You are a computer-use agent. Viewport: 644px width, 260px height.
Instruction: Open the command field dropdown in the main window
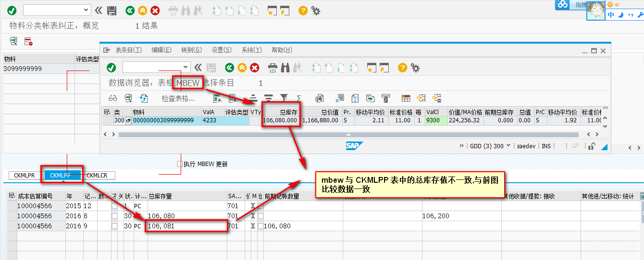point(86,10)
